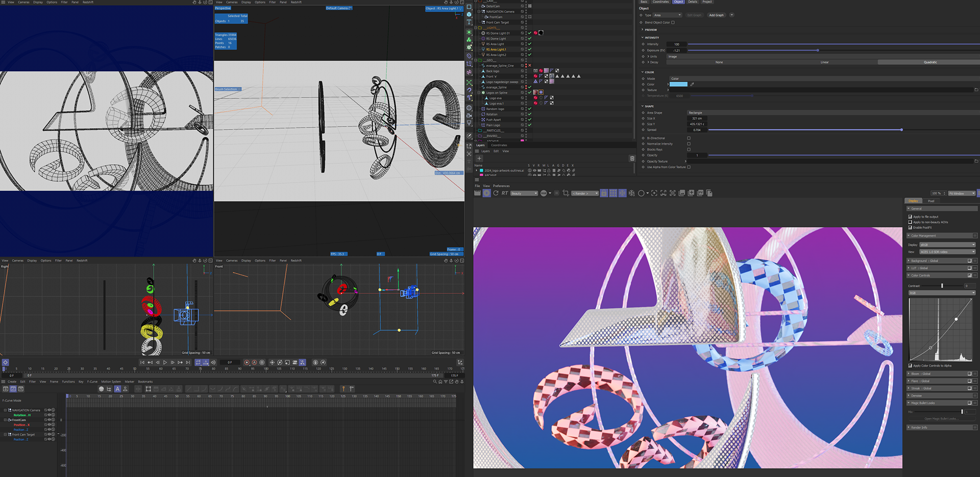Toggle Blend Object Color checkbox
The width and height of the screenshot is (980, 477).
[x=673, y=22]
